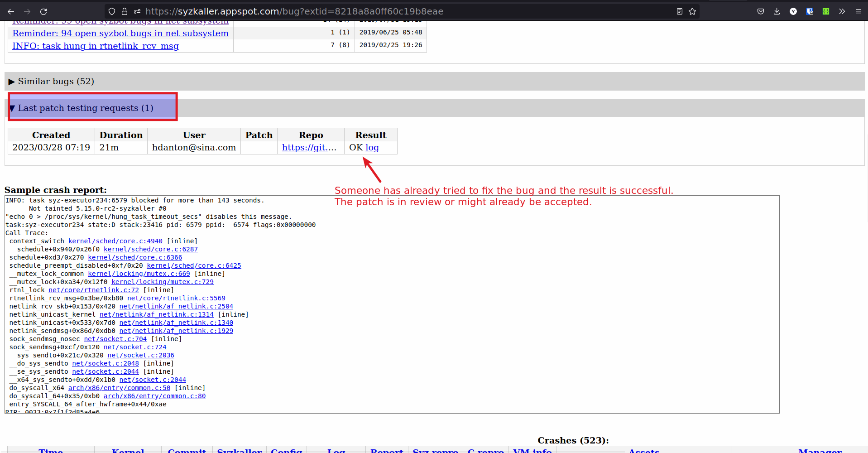Open the circular Y extension icon
Image resolution: width=868 pixels, height=453 pixels.
tap(793, 11)
